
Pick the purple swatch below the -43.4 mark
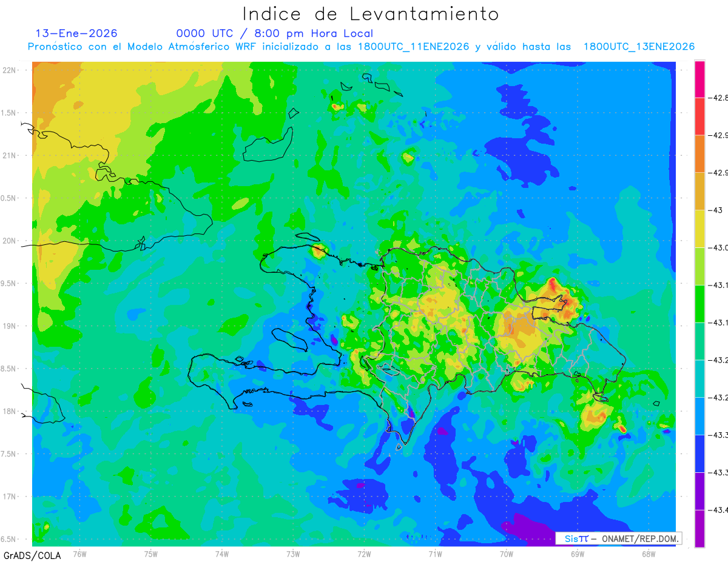click(x=699, y=528)
